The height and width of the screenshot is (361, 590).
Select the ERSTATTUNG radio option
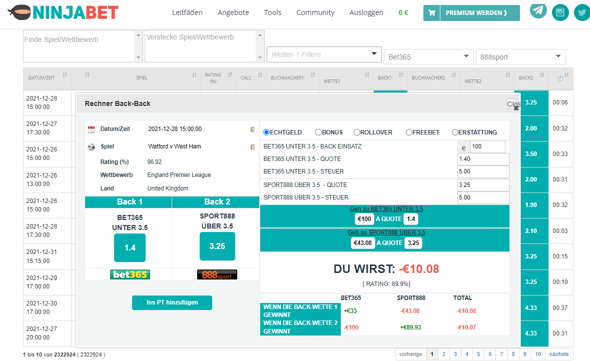[x=455, y=132]
